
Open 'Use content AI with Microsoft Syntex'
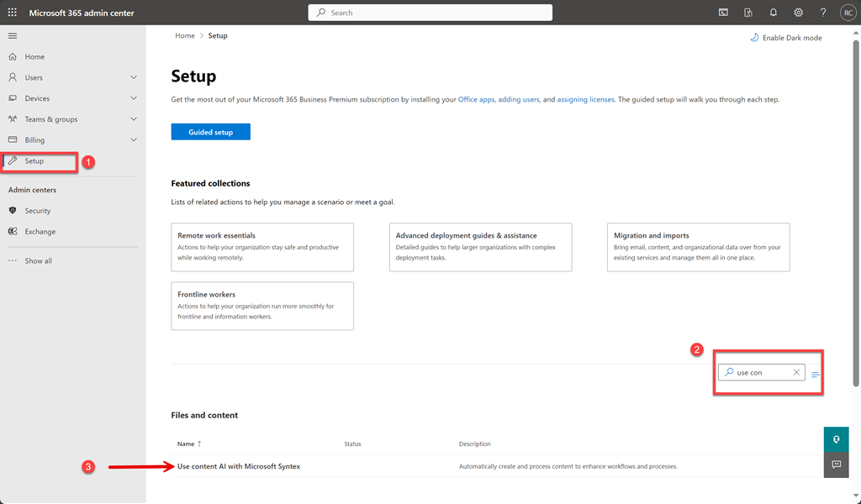tap(239, 466)
